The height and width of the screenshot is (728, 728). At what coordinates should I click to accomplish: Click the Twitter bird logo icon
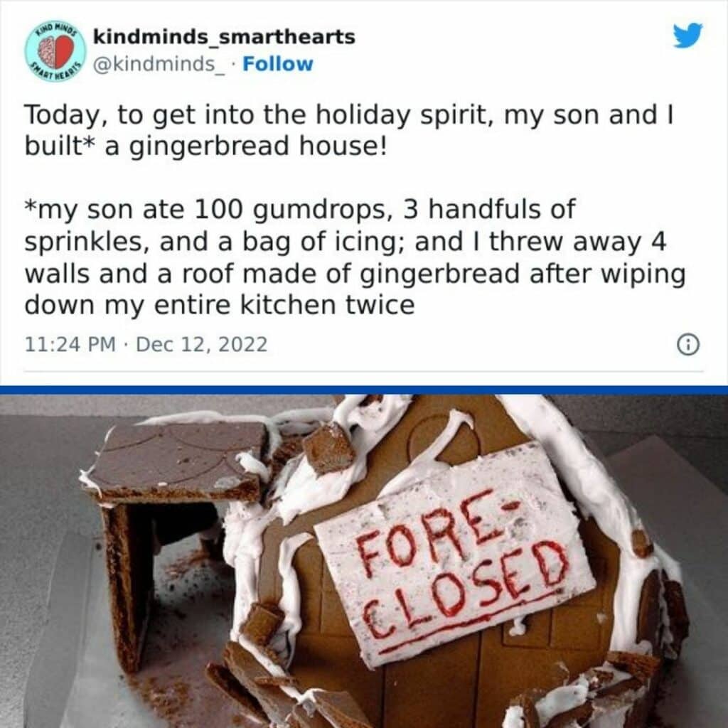coord(688,36)
